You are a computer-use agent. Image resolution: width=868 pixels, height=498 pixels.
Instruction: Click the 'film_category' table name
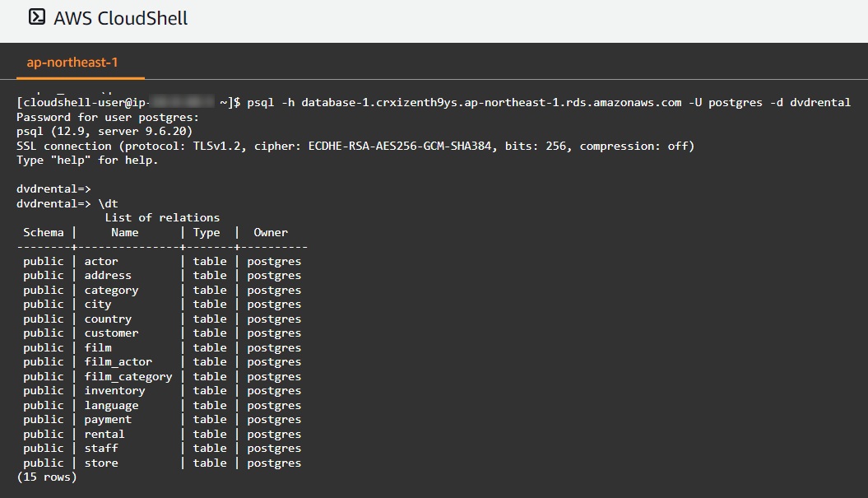(x=128, y=377)
